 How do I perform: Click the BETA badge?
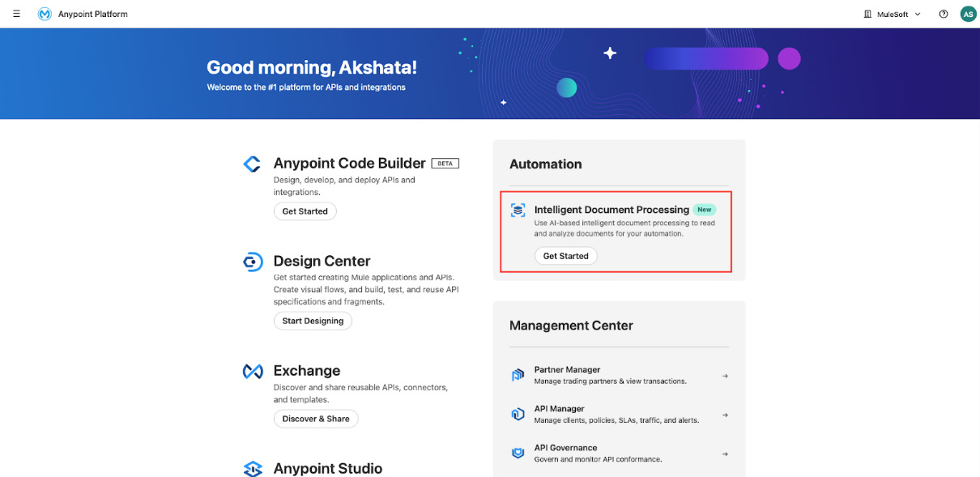[x=445, y=163]
